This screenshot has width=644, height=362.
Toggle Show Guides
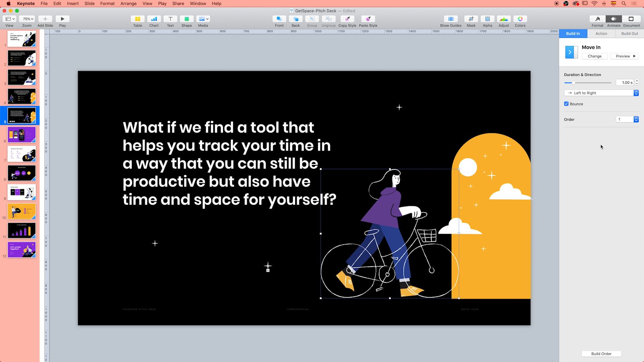pyautogui.click(x=451, y=19)
